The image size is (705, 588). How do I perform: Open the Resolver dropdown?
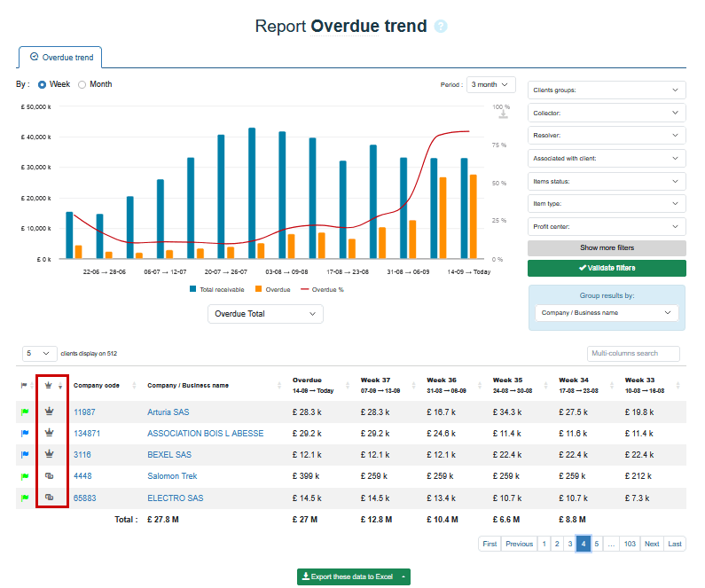click(x=607, y=136)
